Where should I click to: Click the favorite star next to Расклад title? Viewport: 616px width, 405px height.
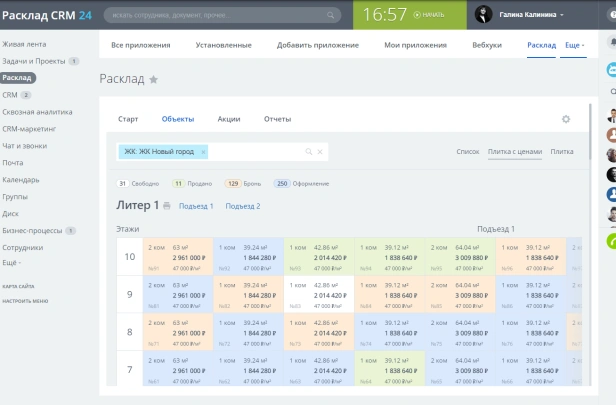click(154, 80)
